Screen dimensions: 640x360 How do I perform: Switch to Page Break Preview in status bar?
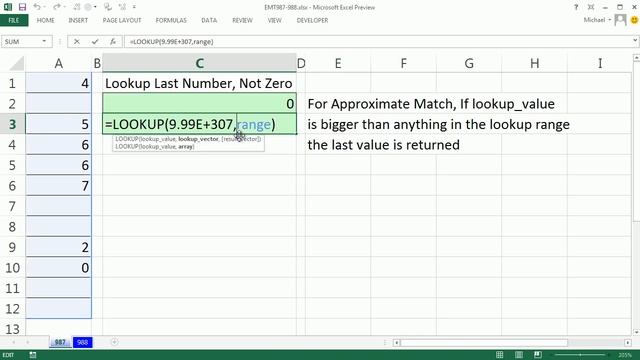[538, 355]
